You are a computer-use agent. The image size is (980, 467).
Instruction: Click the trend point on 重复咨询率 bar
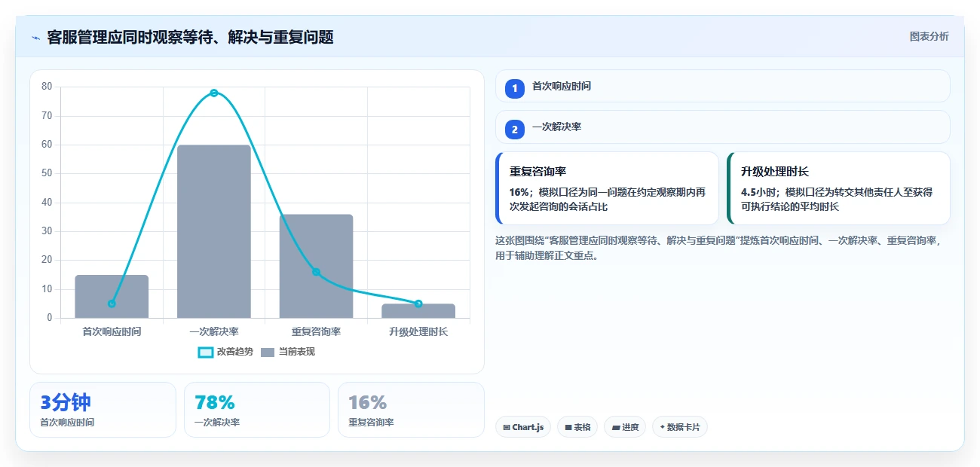coord(316,272)
